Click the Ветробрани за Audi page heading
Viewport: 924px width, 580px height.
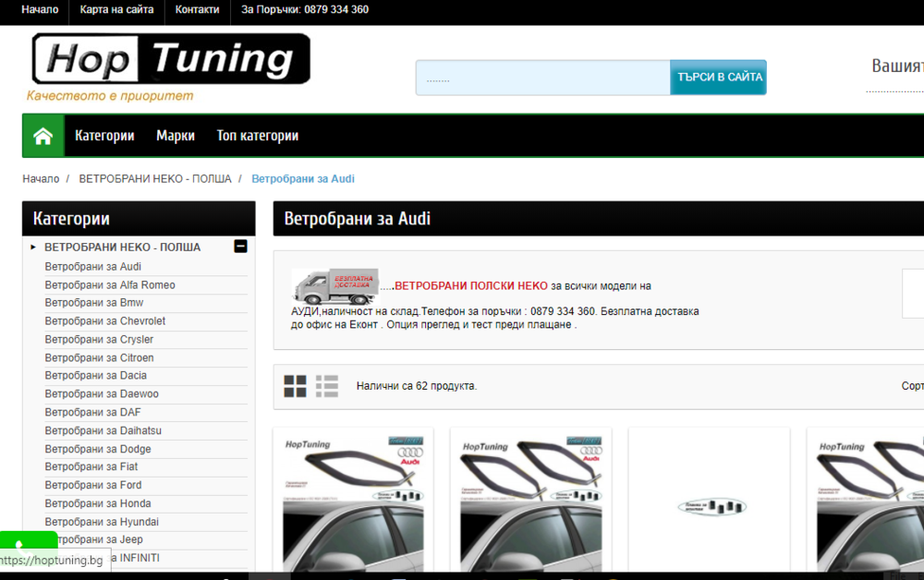(357, 219)
